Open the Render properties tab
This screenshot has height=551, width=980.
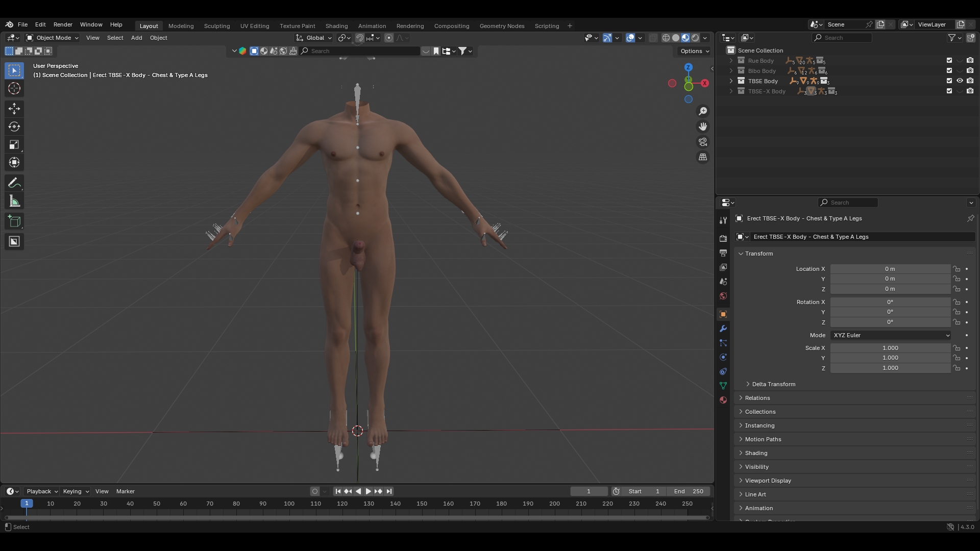pos(723,238)
